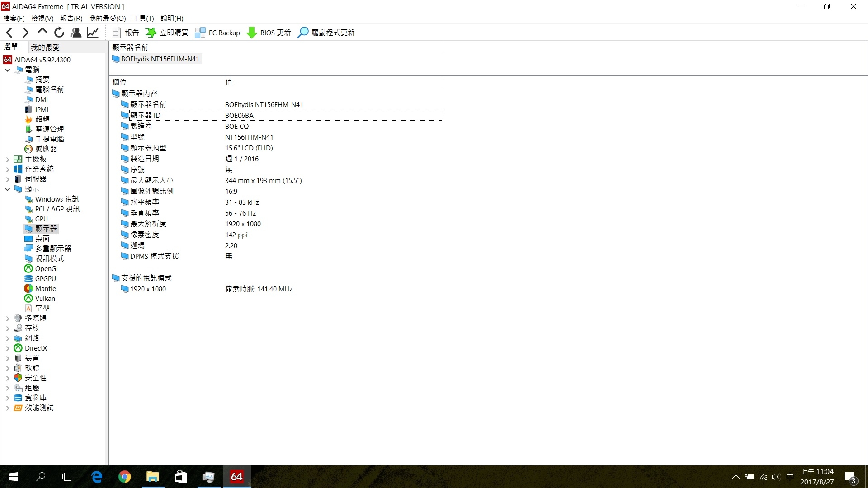This screenshot has height=488, width=868.
Task: Open Windows Start menu
Action: 14,477
